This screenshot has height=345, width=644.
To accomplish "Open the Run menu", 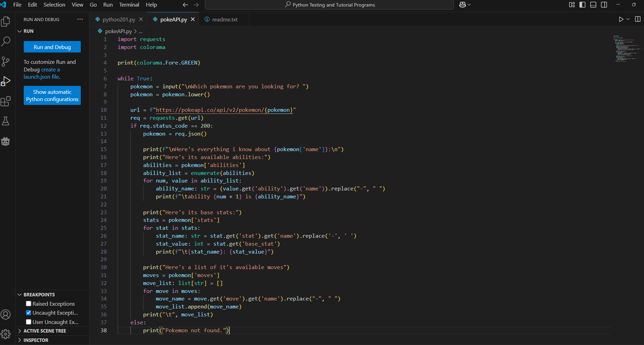I will 108,5.
